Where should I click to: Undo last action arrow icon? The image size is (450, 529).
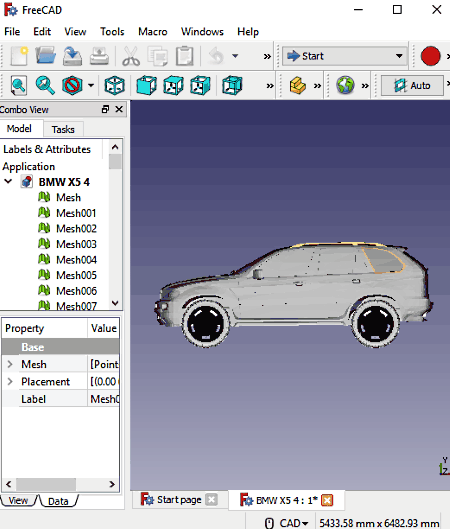(x=216, y=56)
